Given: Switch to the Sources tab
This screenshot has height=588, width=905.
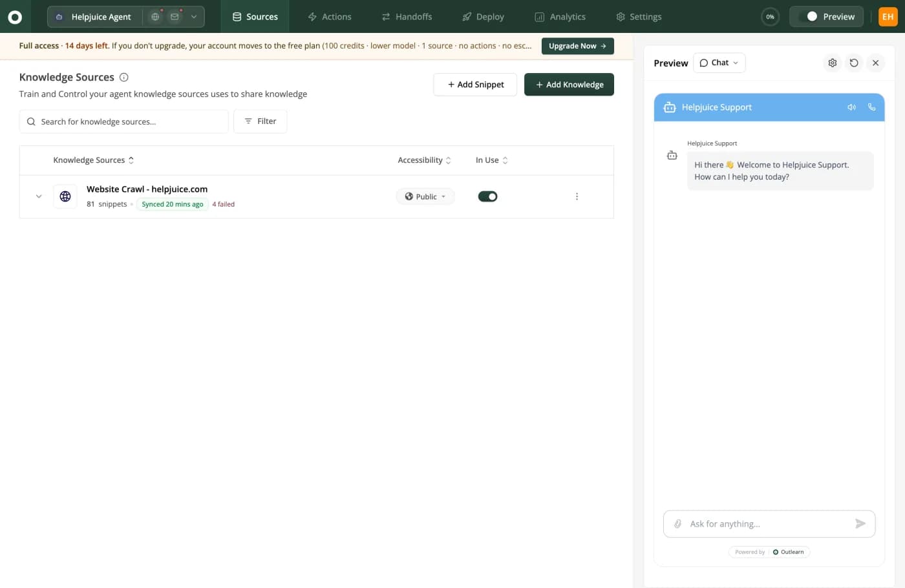Looking at the screenshot, I should 255,17.
